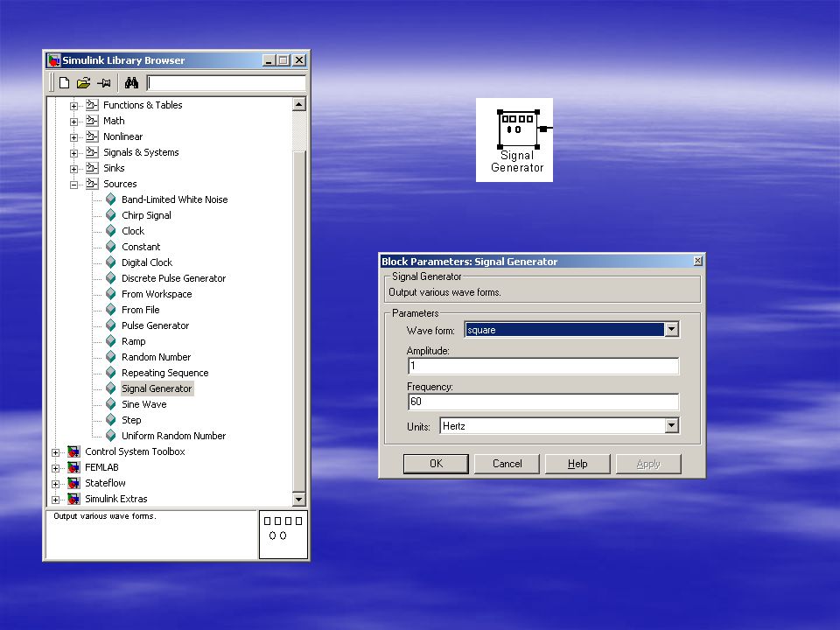Open the Wave form dropdown showing square
Screen dimensions: 840x630
tap(672, 330)
